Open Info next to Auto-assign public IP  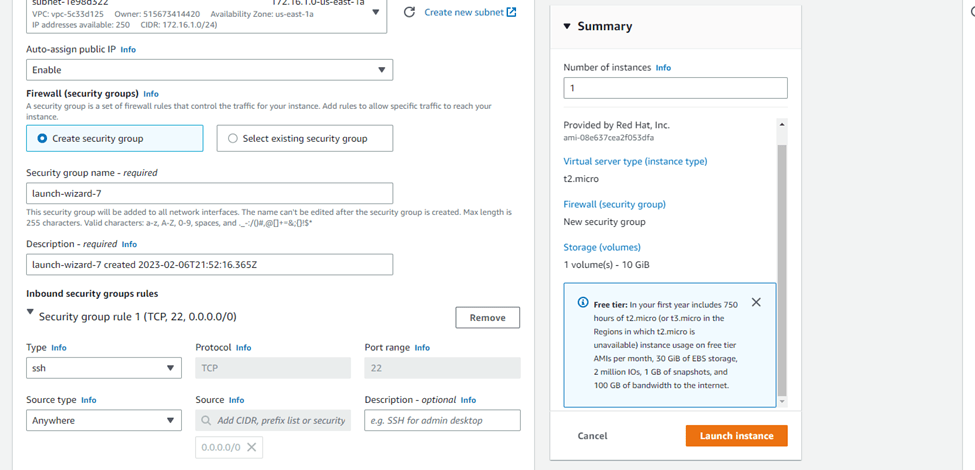[128, 49]
